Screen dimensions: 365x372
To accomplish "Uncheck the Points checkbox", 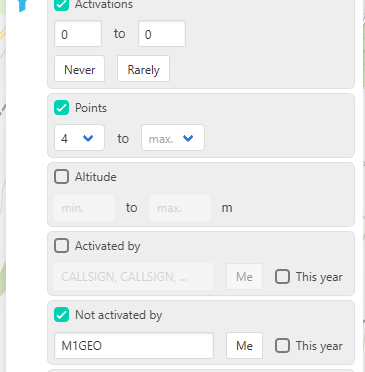I will (61, 108).
